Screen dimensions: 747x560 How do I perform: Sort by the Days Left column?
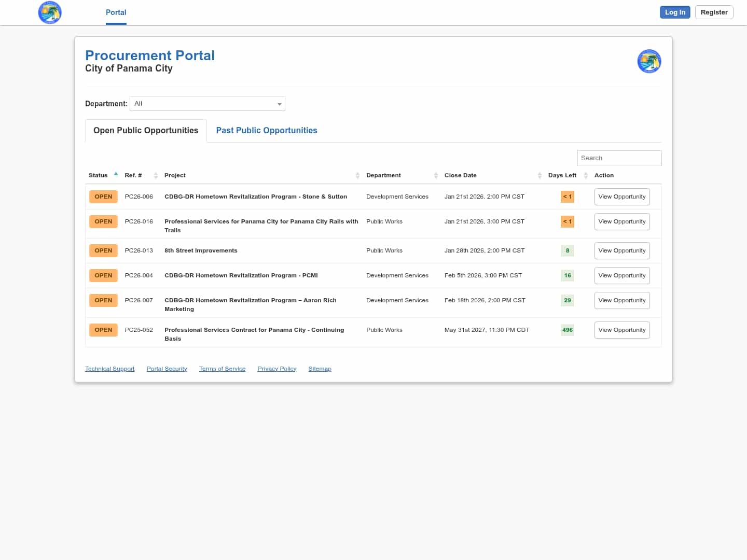tap(585, 176)
